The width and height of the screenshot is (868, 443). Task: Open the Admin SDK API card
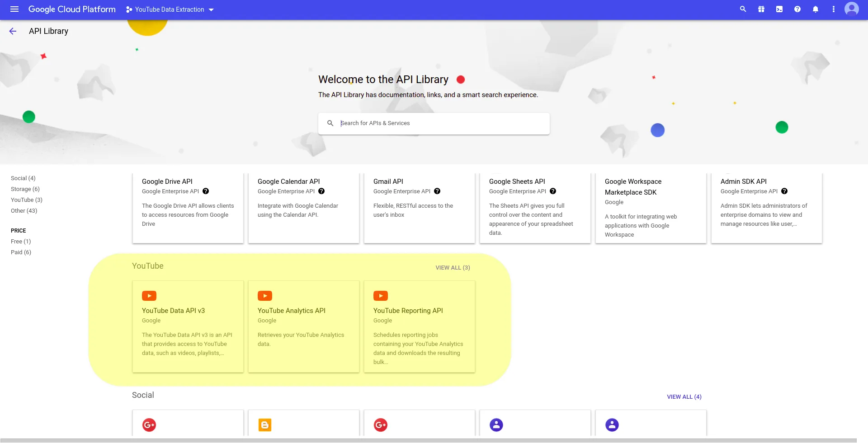coord(767,208)
